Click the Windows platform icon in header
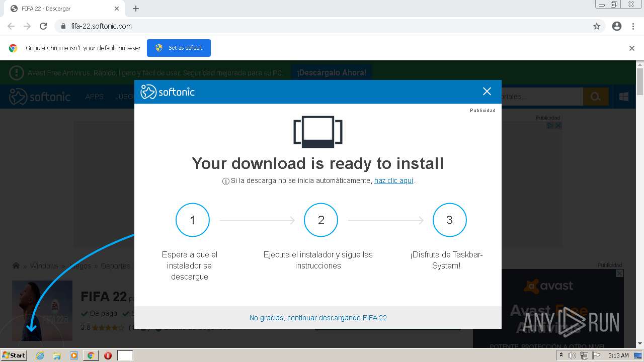The width and height of the screenshot is (644, 362). click(x=624, y=97)
